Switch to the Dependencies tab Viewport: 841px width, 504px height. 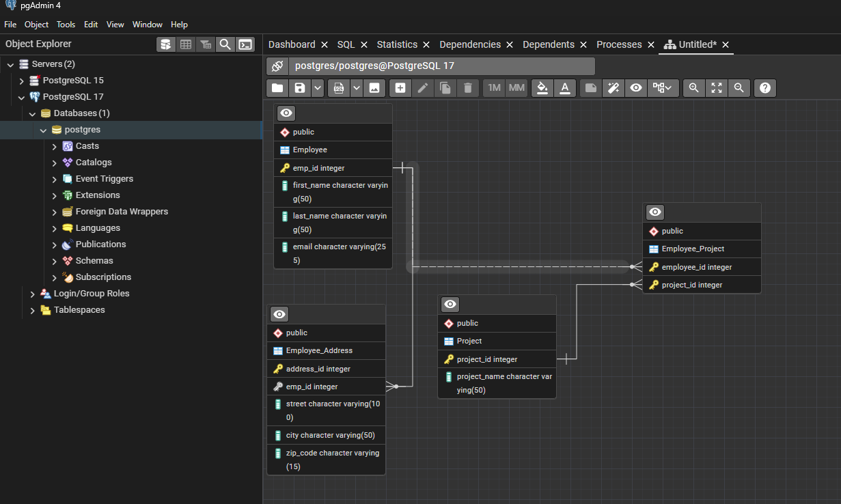coord(469,44)
